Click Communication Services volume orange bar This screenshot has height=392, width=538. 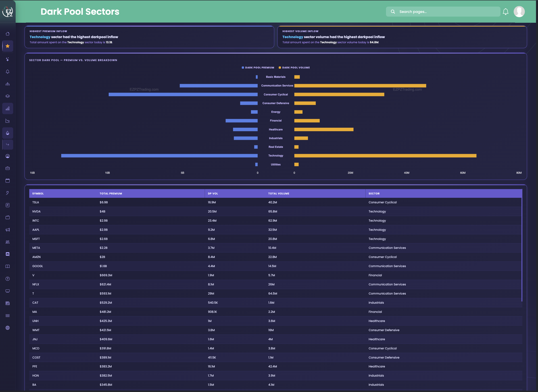tap(360, 86)
